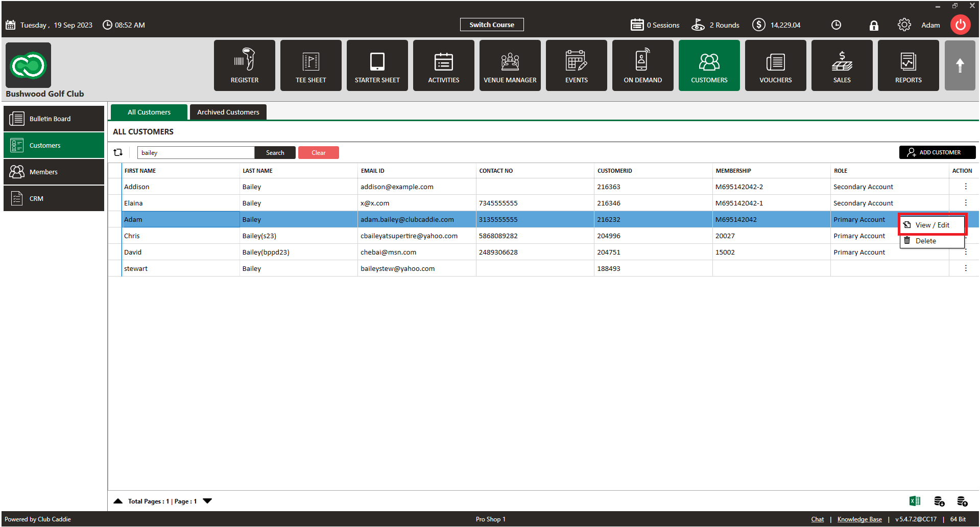The width and height of the screenshot is (980, 527).
Task: Click the red power button
Action: tap(960, 25)
